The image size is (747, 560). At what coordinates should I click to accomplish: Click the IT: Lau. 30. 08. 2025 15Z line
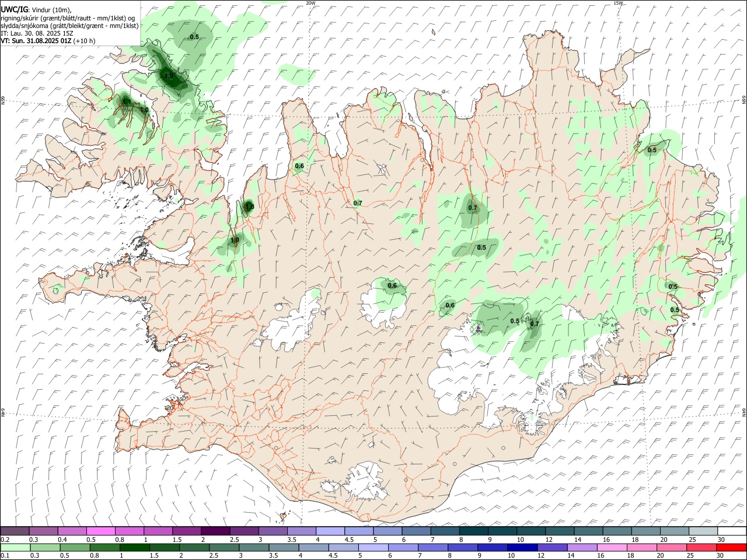click(x=37, y=33)
